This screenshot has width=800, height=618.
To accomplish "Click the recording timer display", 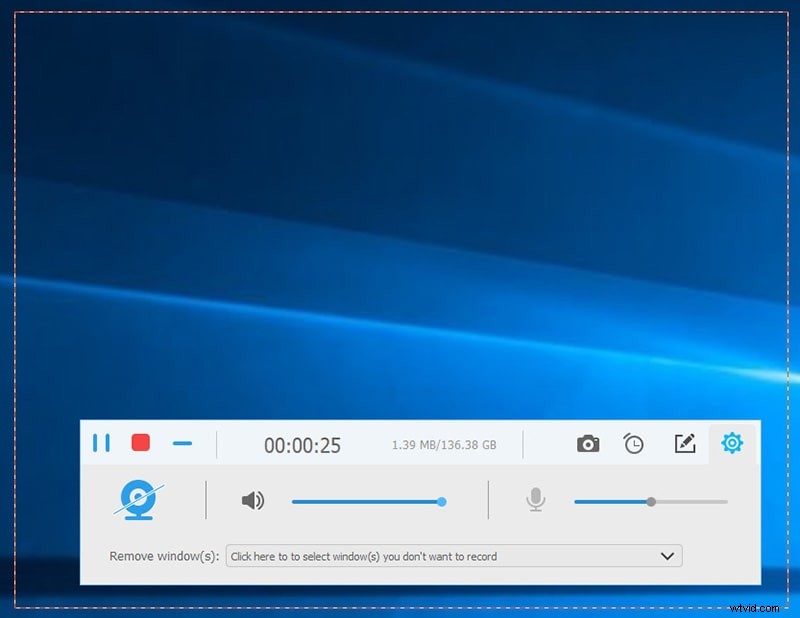I will (x=303, y=443).
